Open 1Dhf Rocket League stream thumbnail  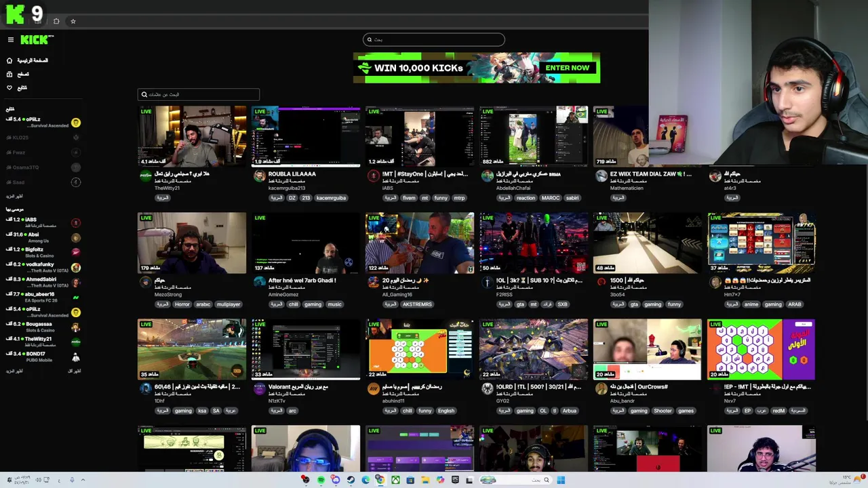click(192, 349)
